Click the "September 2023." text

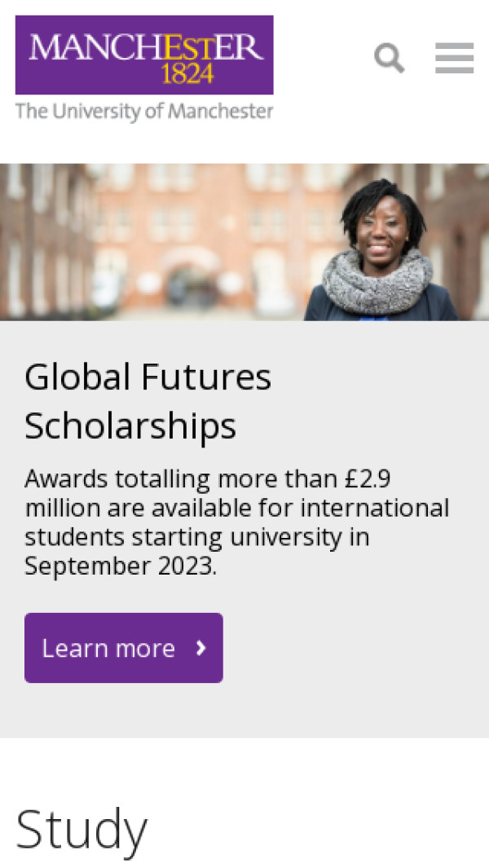[x=121, y=566]
